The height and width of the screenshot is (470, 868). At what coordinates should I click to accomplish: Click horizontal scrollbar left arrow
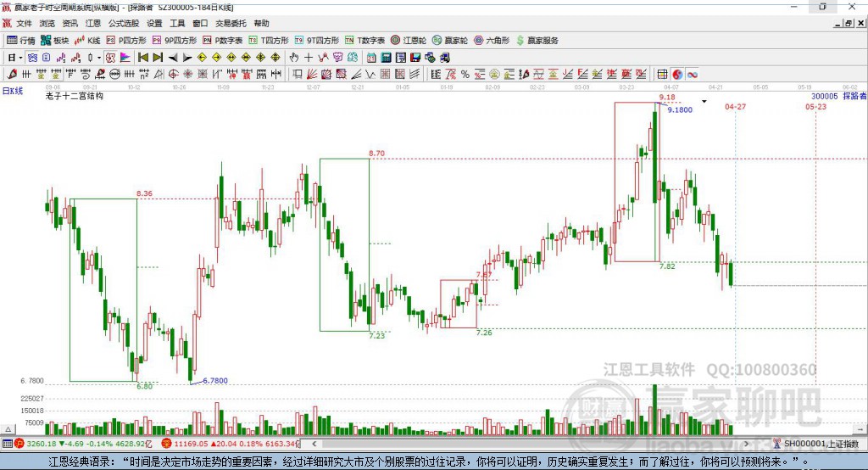coord(314,444)
